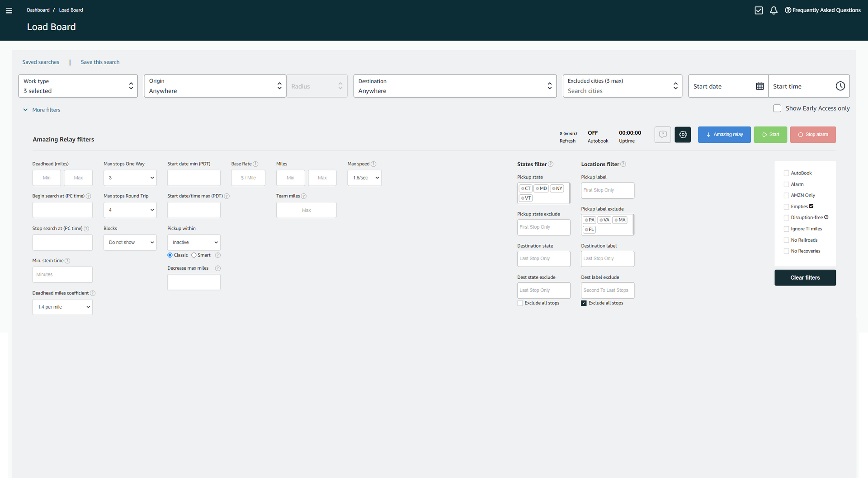Open the settings gear button
This screenshot has width=868, height=478.
click(683, 135)
